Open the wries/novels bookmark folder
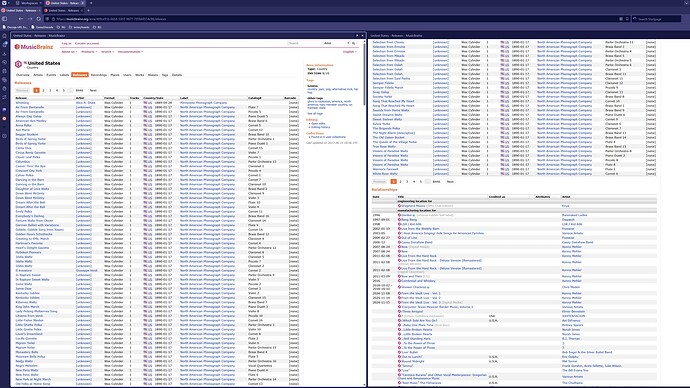The width and height of the screenshot is (690, 388). 79,27
